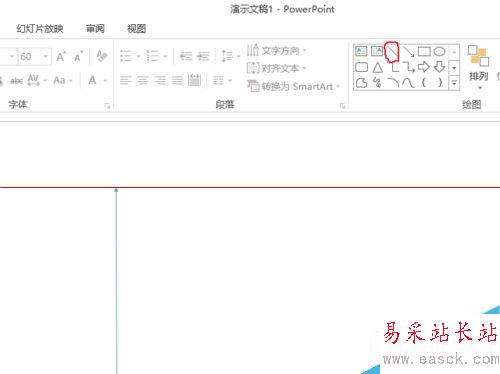Select the Arrow line shape

408,51
